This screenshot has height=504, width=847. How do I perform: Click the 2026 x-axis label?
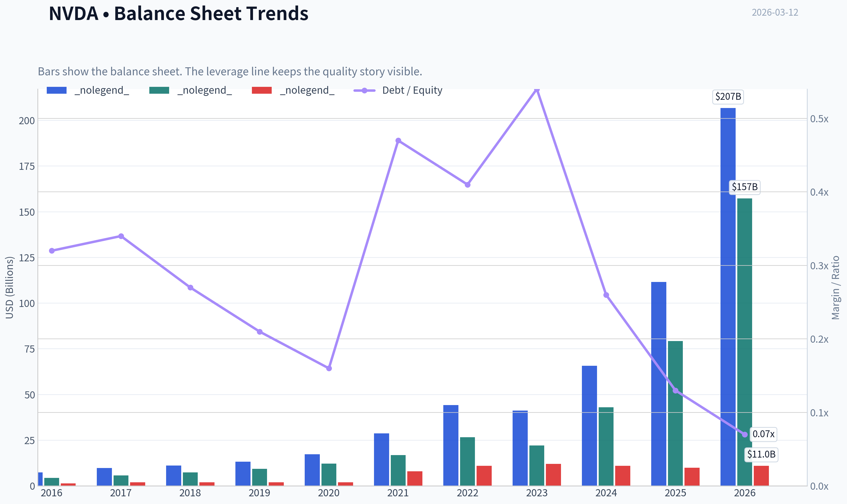pos(745,493)
